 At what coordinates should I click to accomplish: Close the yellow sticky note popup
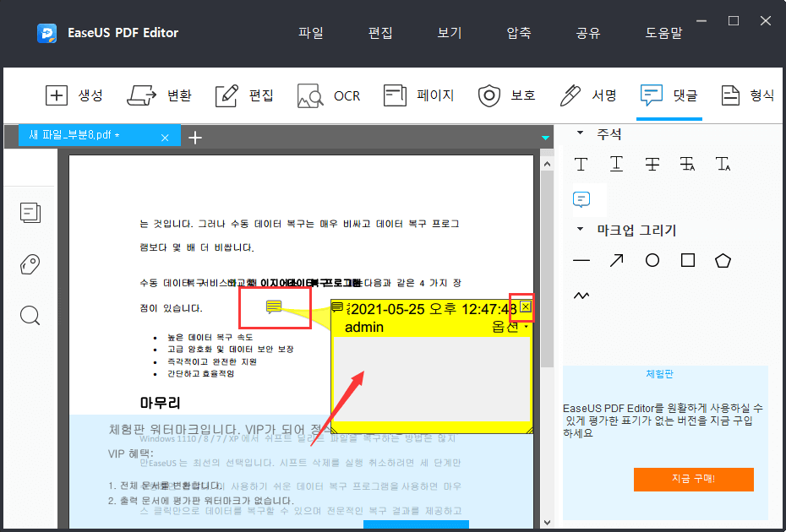(x=525, y=307)
